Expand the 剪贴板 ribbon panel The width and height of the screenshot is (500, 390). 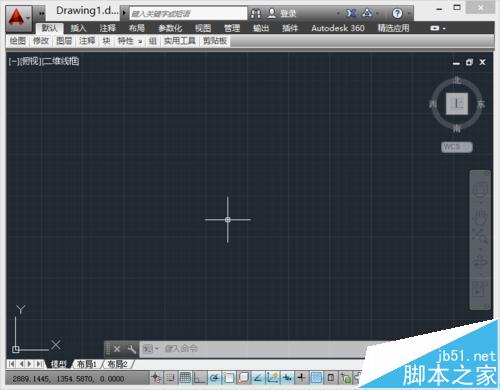(x=215, y=41)
